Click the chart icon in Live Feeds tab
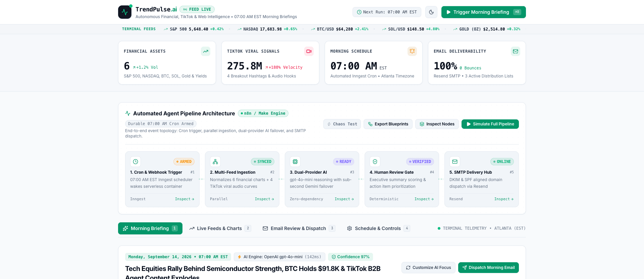The width and height of the screenshot is (644, 279). point(192,228)
